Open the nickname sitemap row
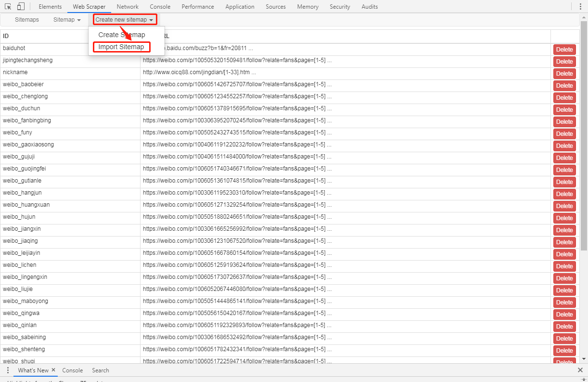Image resolution: width=588 pixels, height=382 pixels. [x=290, y=74]
